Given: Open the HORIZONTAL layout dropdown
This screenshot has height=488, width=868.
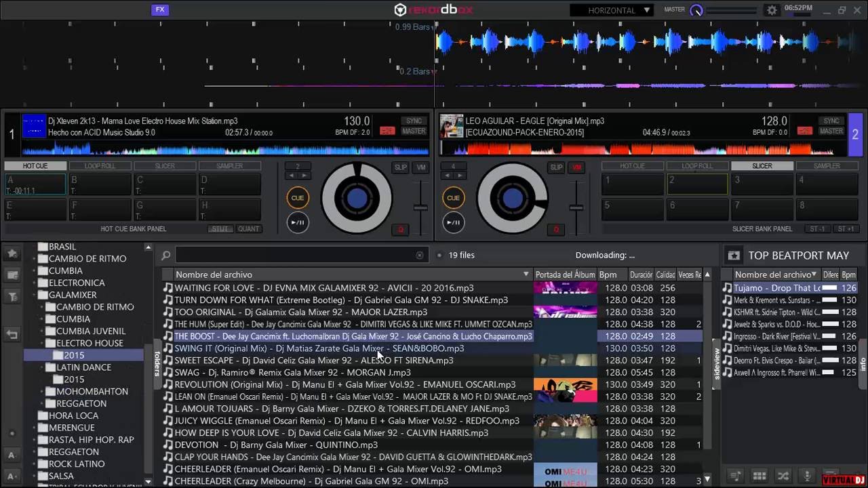Looking at the screenshot, I should (x=611, y=10).
